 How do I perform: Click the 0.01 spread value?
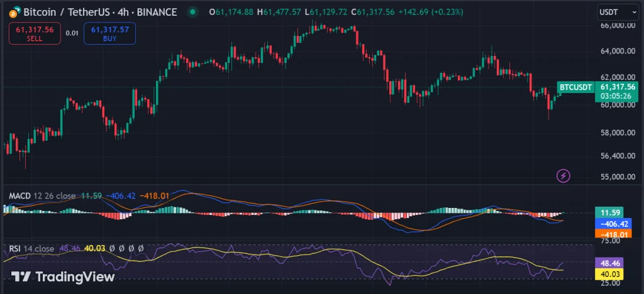[72, 33]
